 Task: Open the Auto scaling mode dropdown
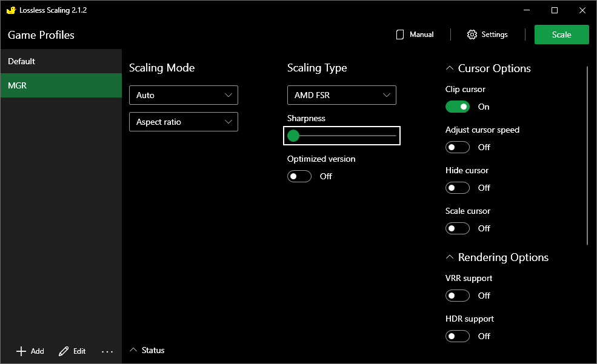tap(184, 95)
